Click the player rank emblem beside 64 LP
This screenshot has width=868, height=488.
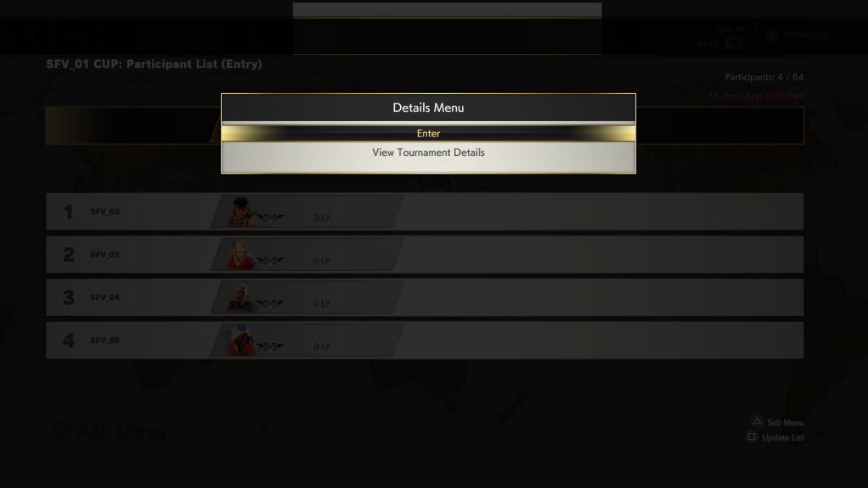click(733, 42)
